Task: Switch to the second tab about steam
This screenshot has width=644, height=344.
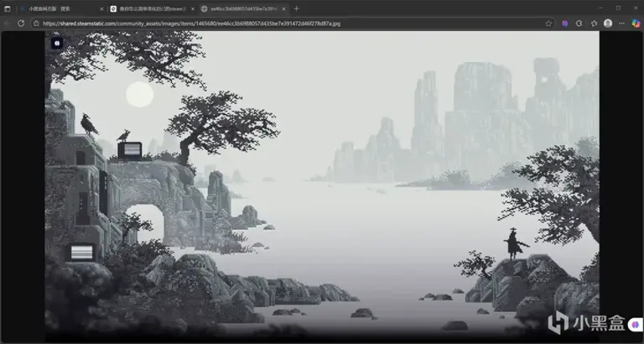Action: click(153, 8)
